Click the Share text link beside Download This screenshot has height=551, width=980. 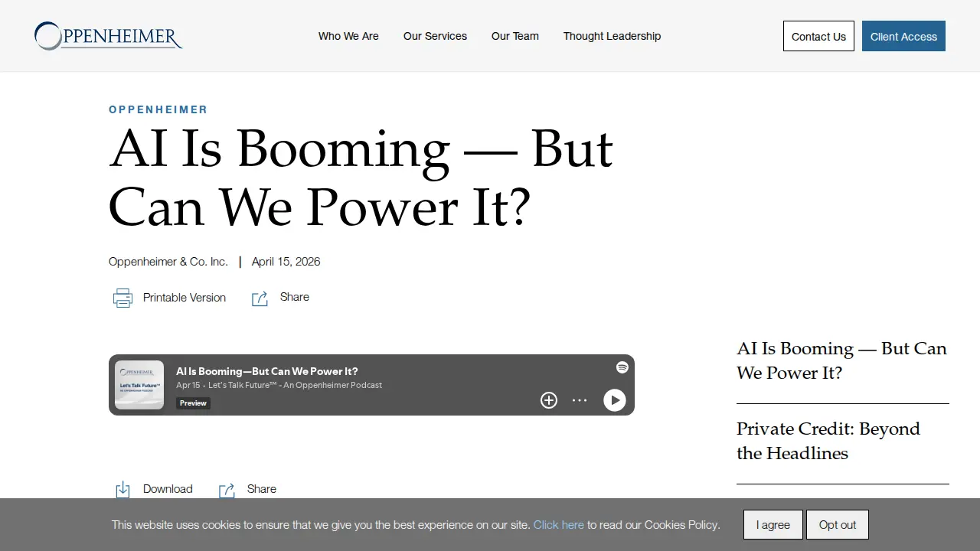click(x=262, y=489)
